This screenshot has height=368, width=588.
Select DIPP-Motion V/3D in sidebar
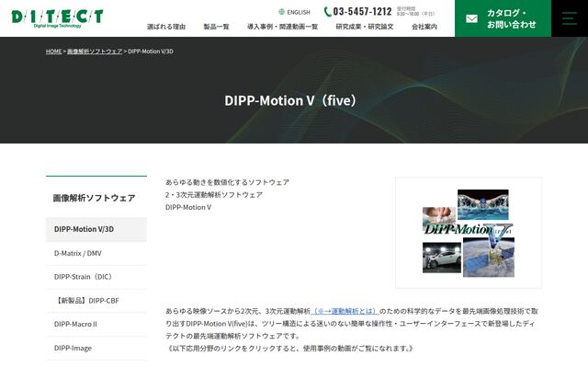coord(96,229)
